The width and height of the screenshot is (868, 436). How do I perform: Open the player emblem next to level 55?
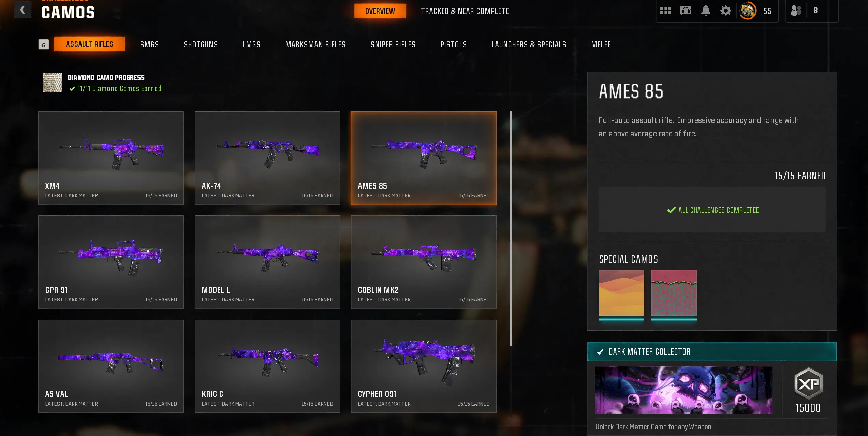[x=748, y=11]
